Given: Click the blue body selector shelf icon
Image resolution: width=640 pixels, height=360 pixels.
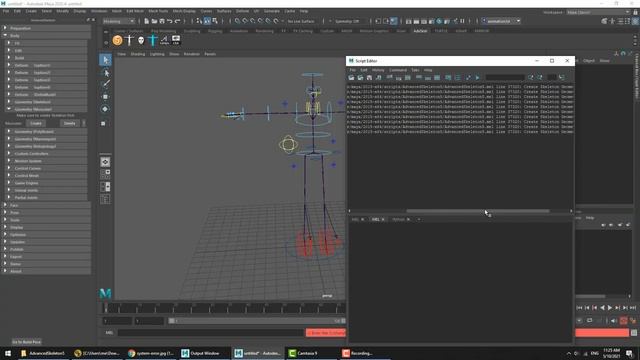Looking at the screenshot, I should [153, 40].
